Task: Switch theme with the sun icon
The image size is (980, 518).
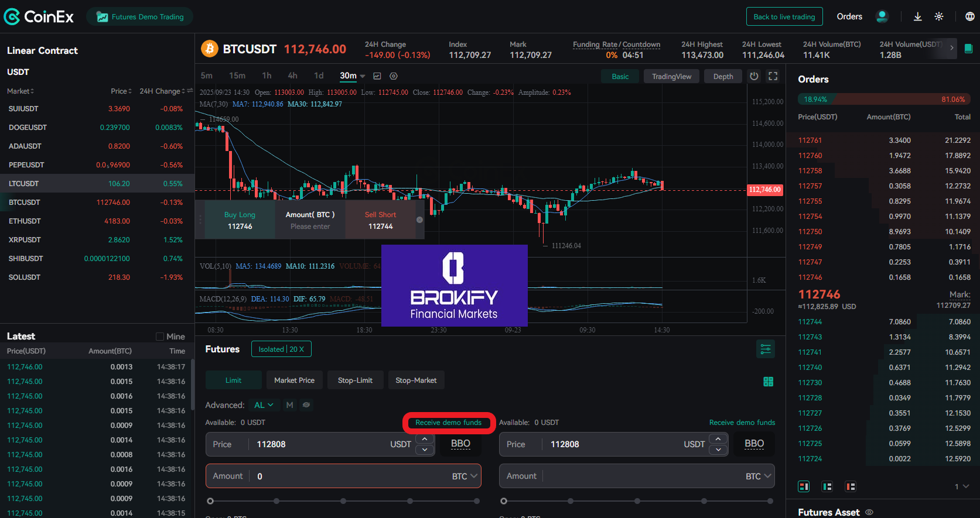Action: coord(939,16)
